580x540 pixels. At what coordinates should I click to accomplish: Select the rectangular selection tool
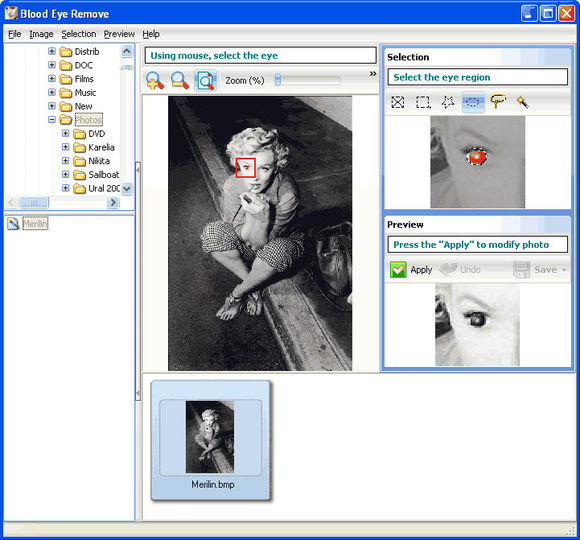pos(423,102)
